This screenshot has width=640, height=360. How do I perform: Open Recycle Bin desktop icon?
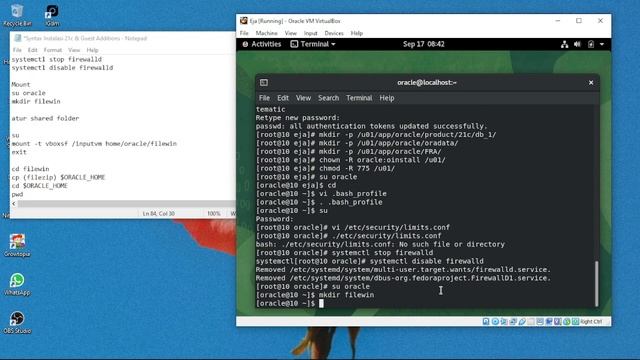click(17, 15)
